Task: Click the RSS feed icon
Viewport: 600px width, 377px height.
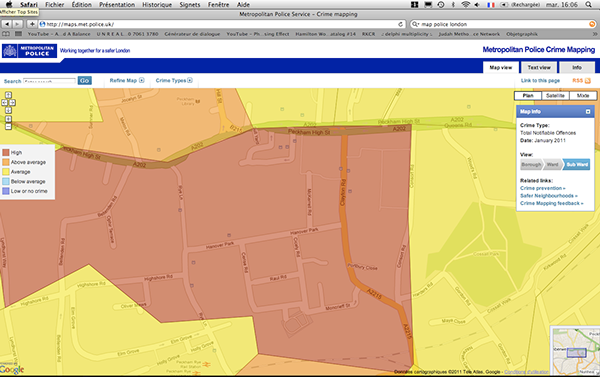Action: 588,80
